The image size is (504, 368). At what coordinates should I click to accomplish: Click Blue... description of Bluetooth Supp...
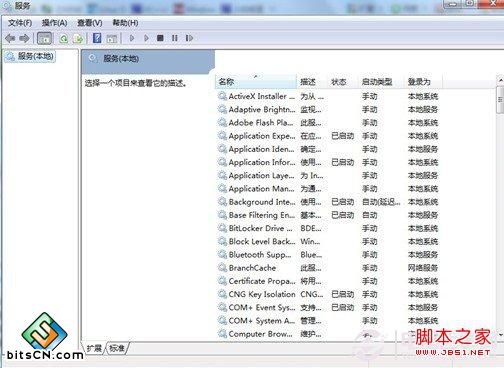[311, 255]
